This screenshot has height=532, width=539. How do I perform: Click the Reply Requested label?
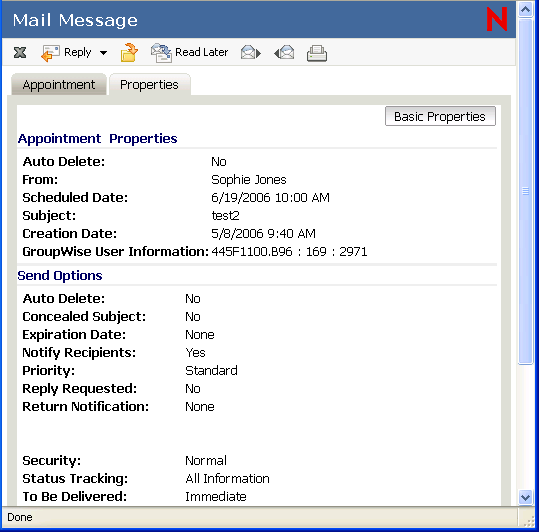tap(79, 389)
